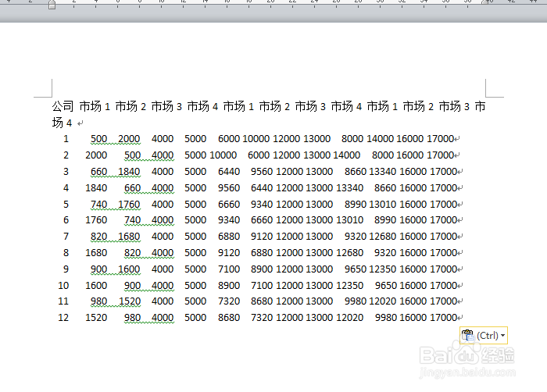Click value 14000 in row 2
Screen dimensions: 547x392
coord(346,155)
